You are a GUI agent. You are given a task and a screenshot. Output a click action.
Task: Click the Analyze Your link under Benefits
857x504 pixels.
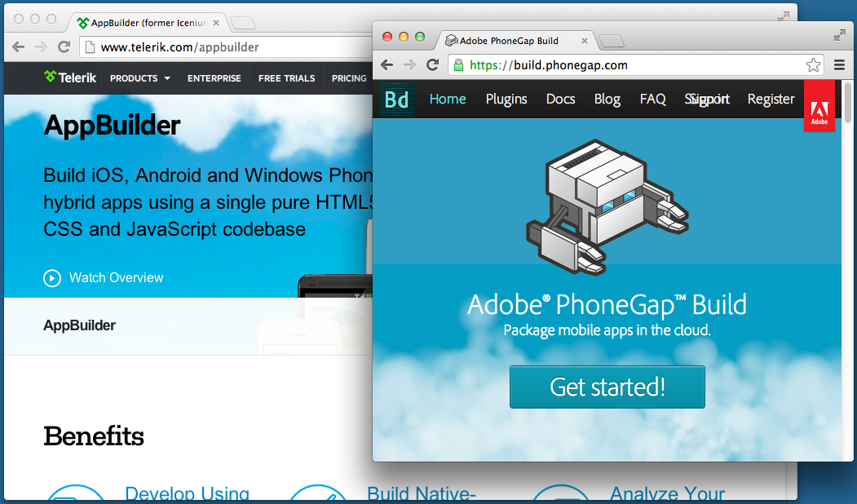click(x=667, y=493)
